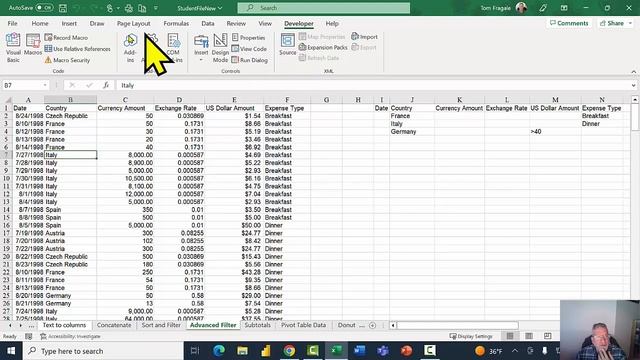The width and height of the screenshot is (640, 360).
Task: Click the Tom Fragale account name
Action: (x=496, y=8)
